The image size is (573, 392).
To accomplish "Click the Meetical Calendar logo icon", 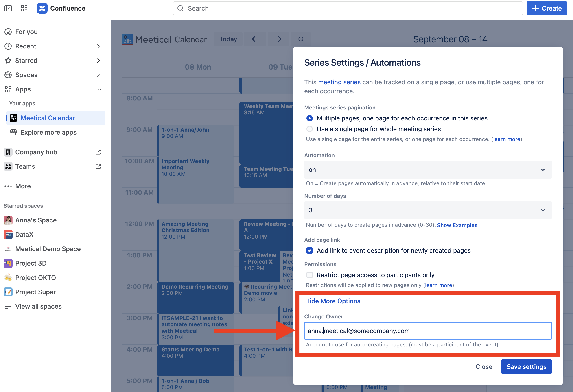I will (127, 39).
